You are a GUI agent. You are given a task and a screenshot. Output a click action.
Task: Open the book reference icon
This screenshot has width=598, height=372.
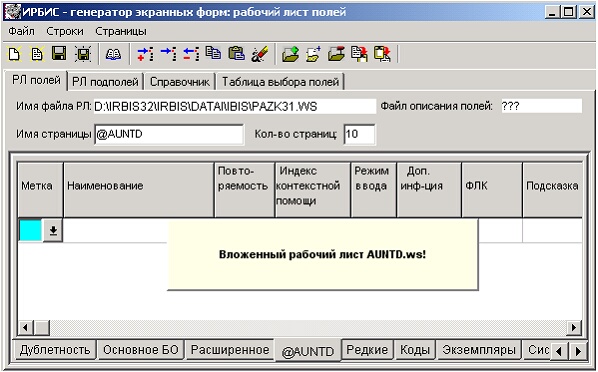[x=113, y=54]
